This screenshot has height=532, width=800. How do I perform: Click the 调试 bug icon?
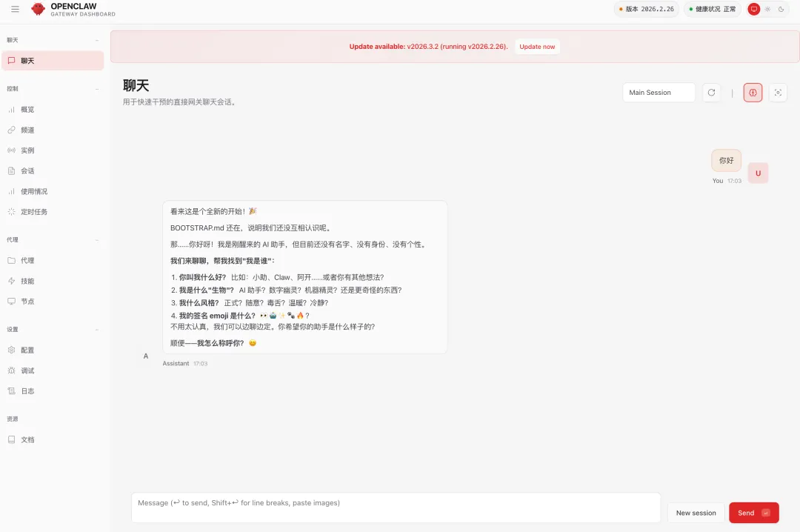click(11, 370)
